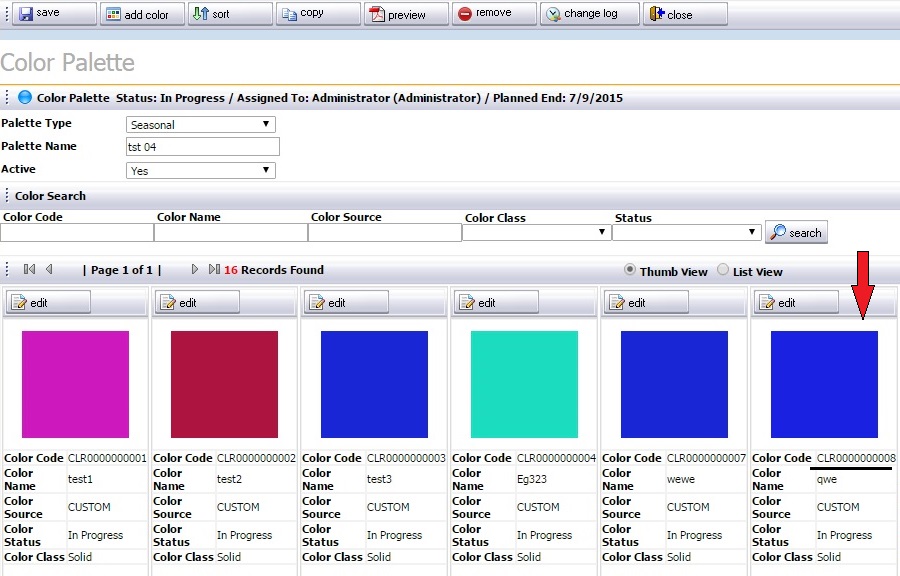Open the preview PDF button

(405, 14)
